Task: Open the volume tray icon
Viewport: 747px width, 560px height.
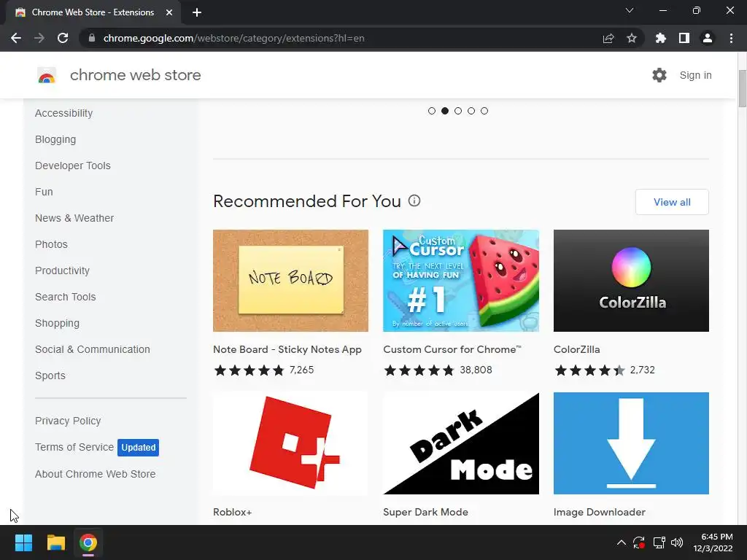Action: (676, 542)
